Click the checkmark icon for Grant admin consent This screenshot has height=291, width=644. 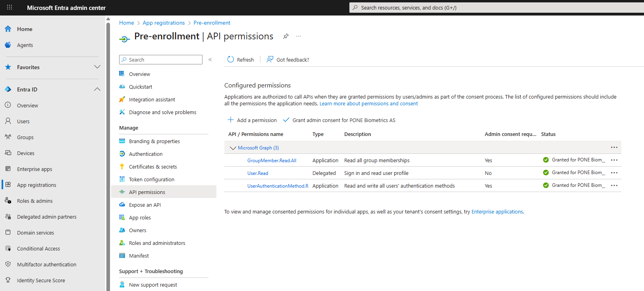point(286,120)
